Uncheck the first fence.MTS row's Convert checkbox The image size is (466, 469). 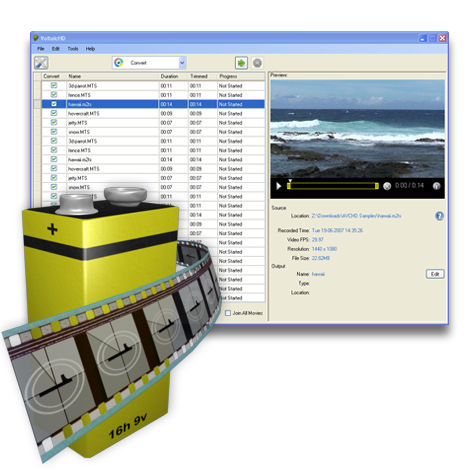[54, 95]
